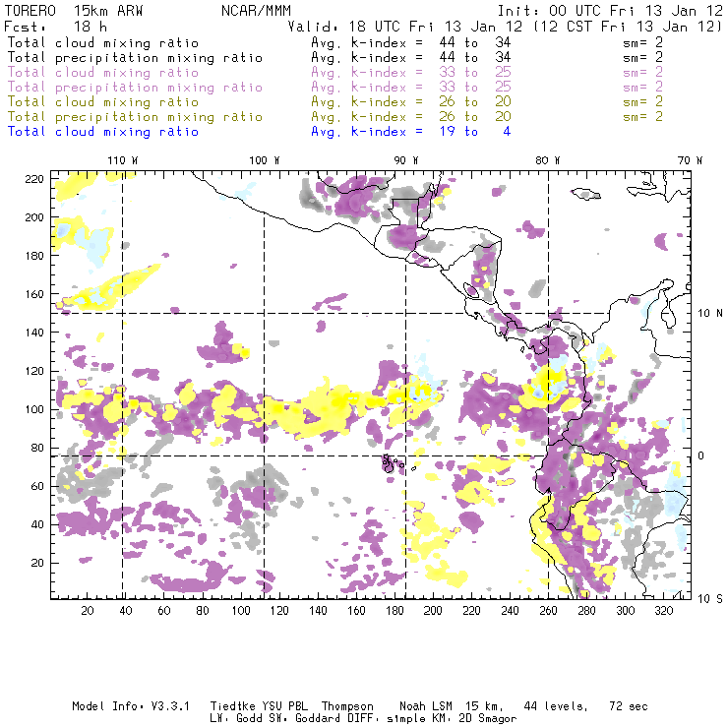Image resolution: width=728 pixels, height=728 pixels.
Task: Select the '10 N' latitude label
Action: [710, 314]
